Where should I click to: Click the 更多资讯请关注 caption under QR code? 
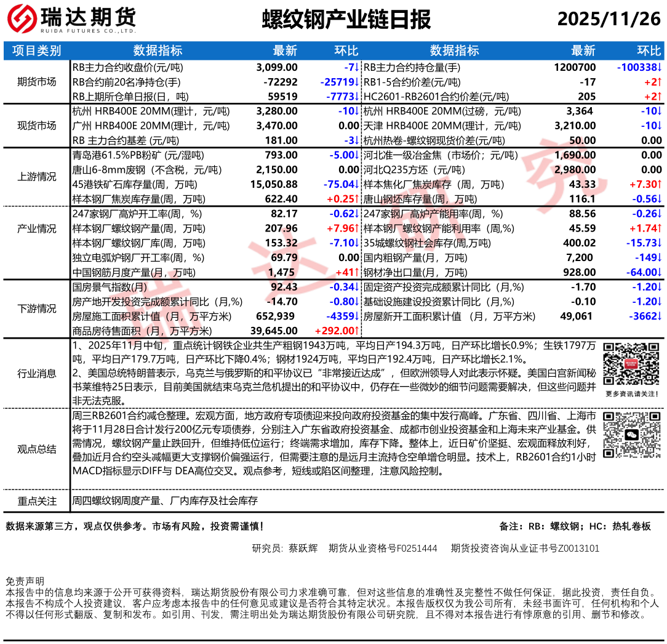coord(632,393)
